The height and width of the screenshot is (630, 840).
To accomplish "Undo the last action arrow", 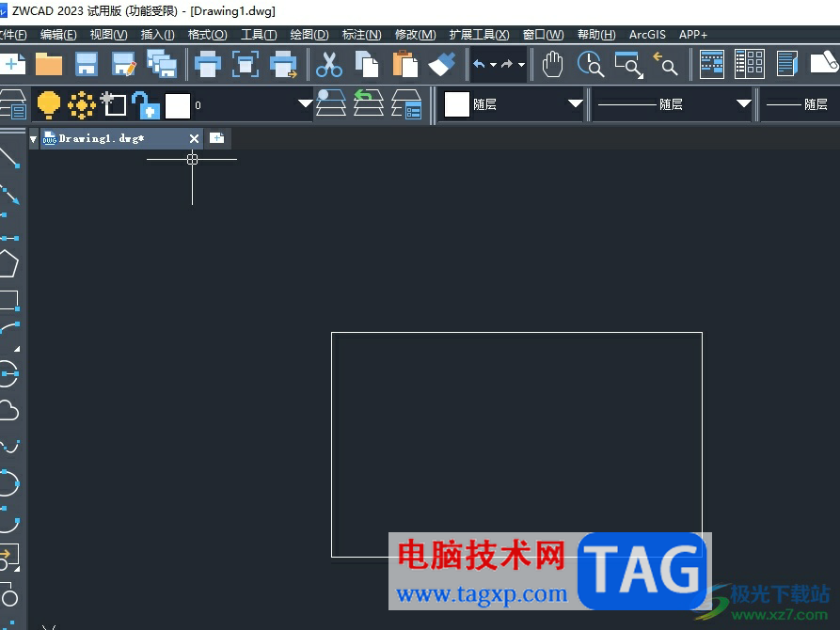I will click(x=479, y=64).
